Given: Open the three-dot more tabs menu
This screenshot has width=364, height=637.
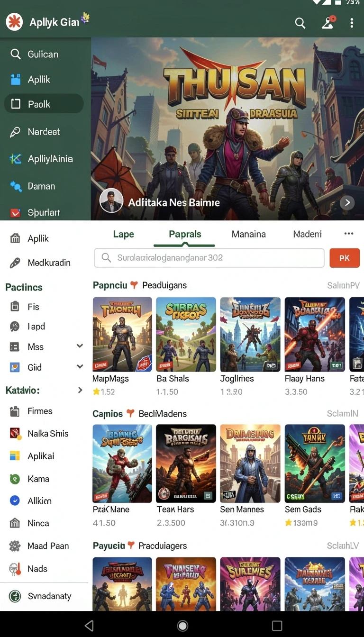Looking at the screenshot, I should (x=349, y=234).
